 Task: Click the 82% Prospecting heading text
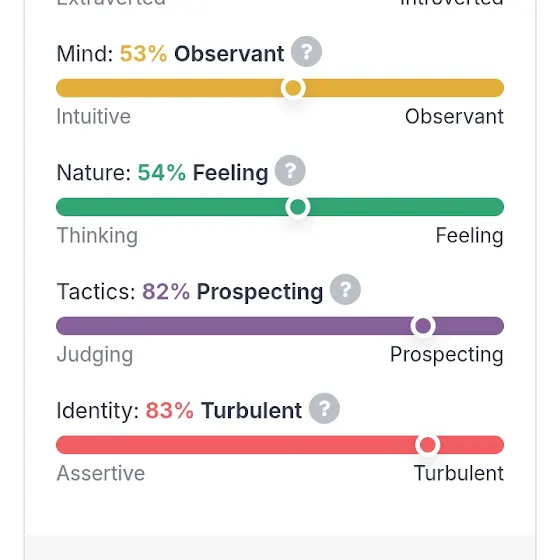[232, 292]
